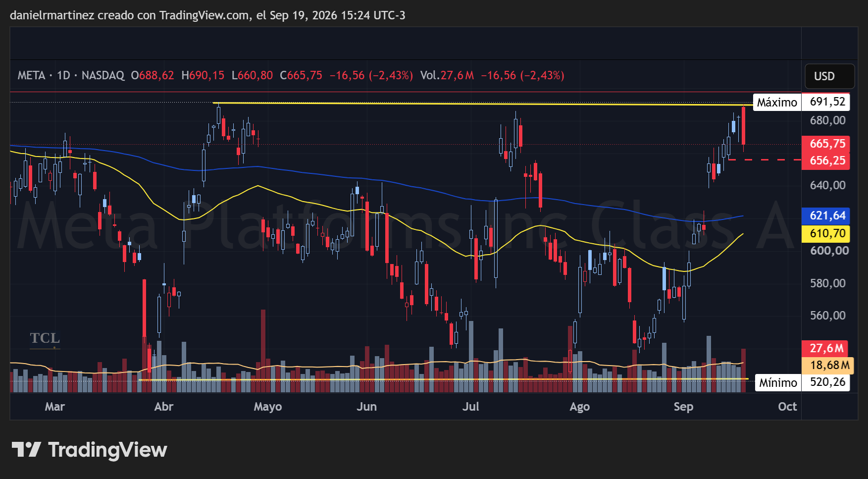Click the tallest red volume bar in late April
Screen dimensions: 868x479
tap(263, 351)
